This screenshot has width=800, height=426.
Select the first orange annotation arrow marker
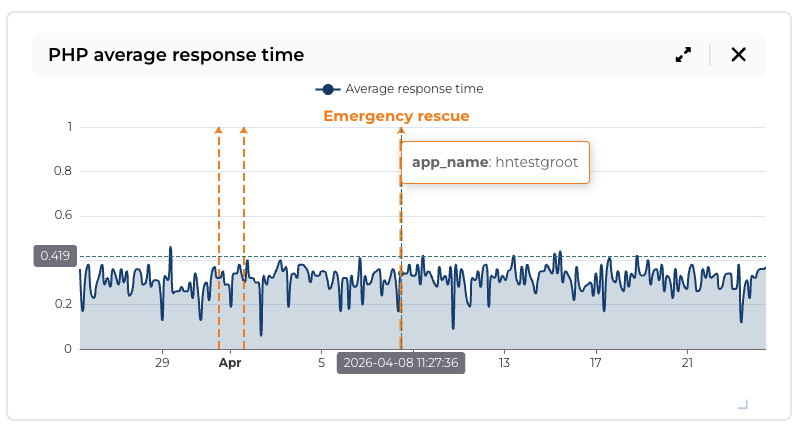point(219,130)
